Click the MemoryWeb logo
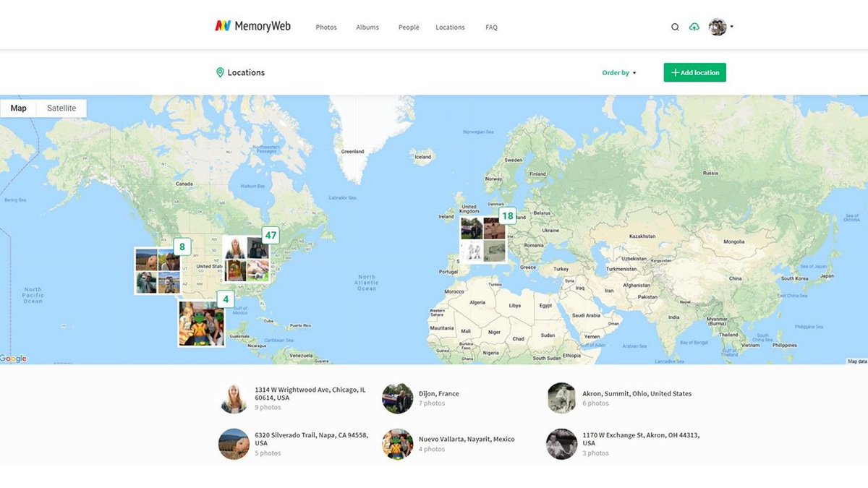Viewport: 868px width, 488px height. click(x=252, y=25)
